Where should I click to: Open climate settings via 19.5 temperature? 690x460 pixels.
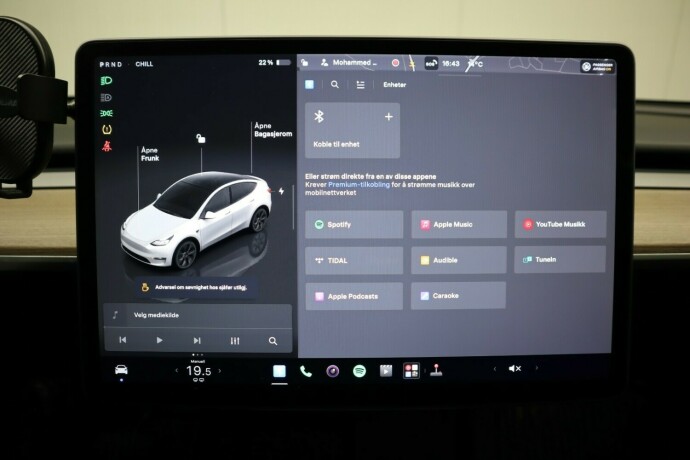click(198, 371)
